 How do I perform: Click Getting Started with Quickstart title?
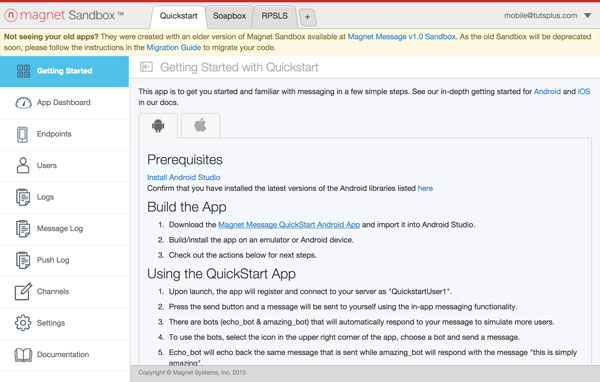239,67
